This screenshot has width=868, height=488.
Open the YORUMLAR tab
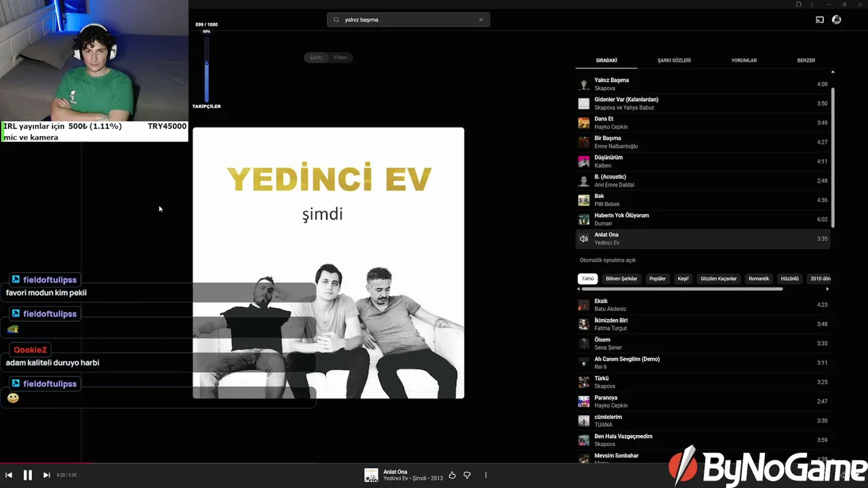pyautogui.click(x=744, y=60)
